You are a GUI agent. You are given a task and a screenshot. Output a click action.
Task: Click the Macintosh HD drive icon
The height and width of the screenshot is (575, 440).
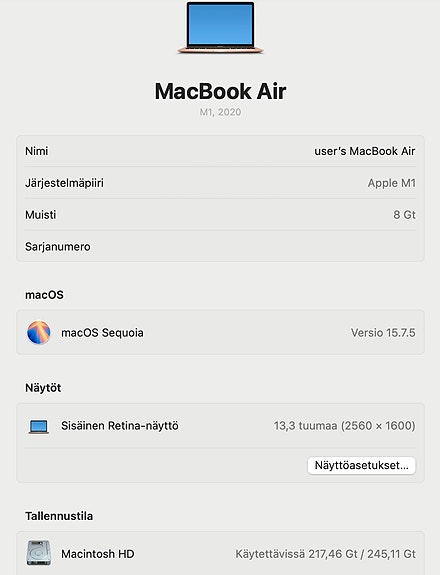[38, 553]
